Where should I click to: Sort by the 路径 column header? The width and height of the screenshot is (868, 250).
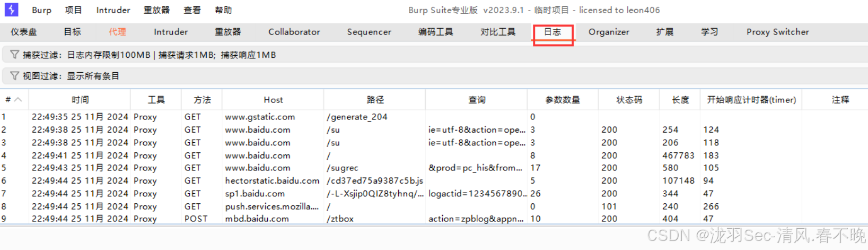(375, 100)
